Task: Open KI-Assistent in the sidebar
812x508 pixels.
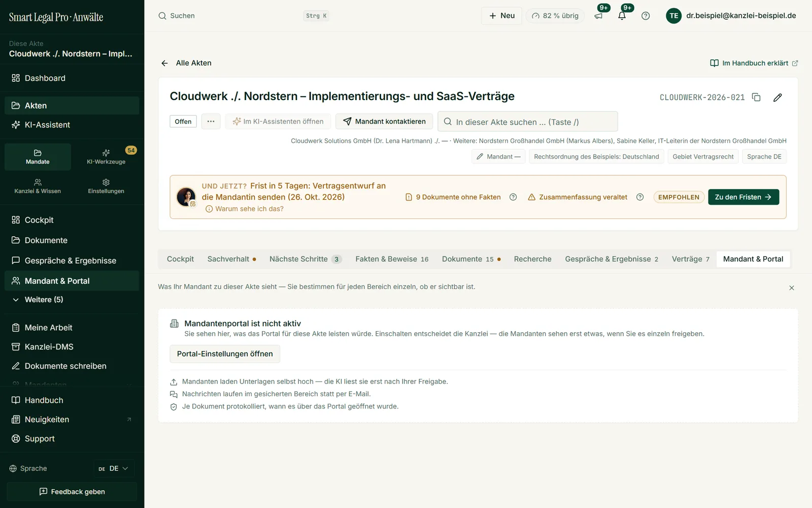Action: click(x=72, y=125)
